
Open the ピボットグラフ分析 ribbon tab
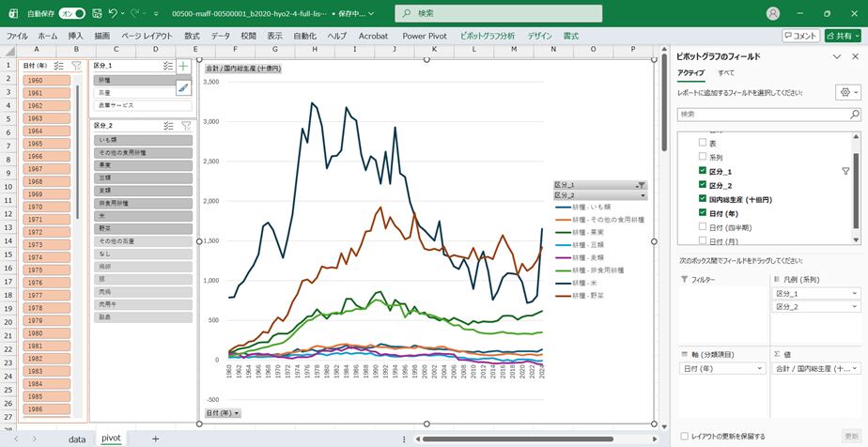coord(487,36)
